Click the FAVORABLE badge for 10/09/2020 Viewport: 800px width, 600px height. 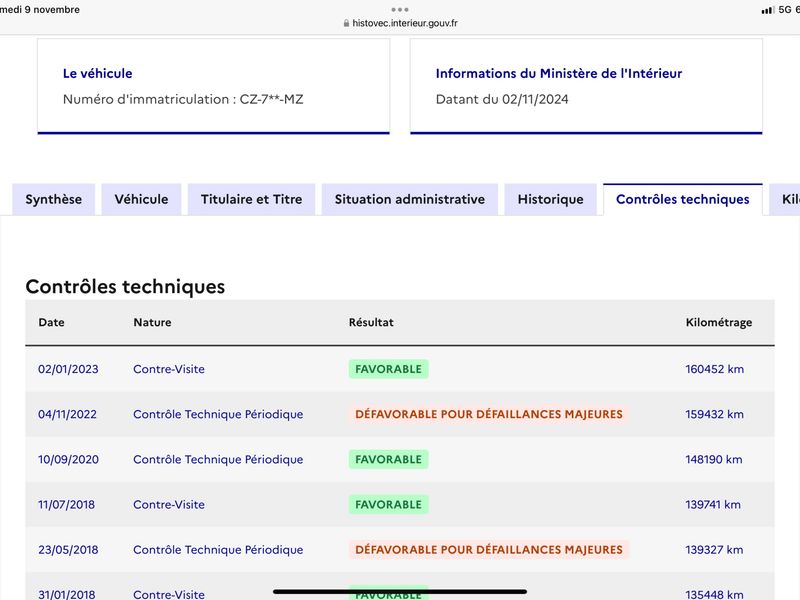[x=388, y=459]
